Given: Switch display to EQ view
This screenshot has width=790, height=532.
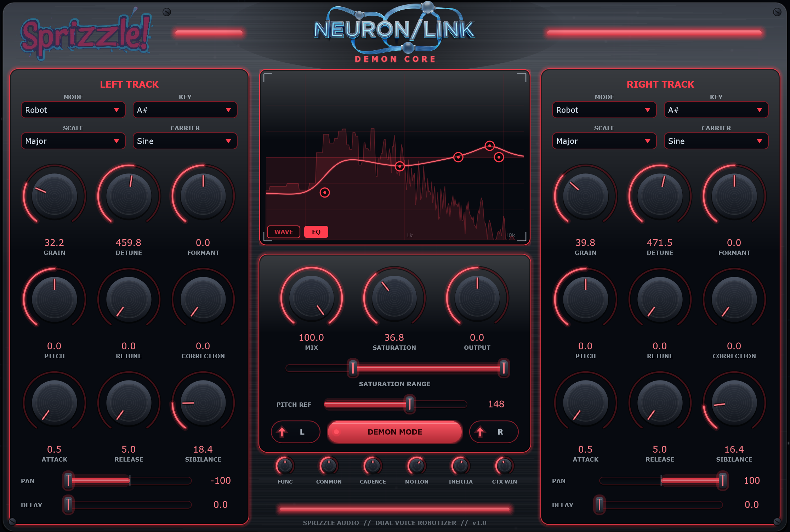Looking at the screenshot, I should tap(316, 232).
